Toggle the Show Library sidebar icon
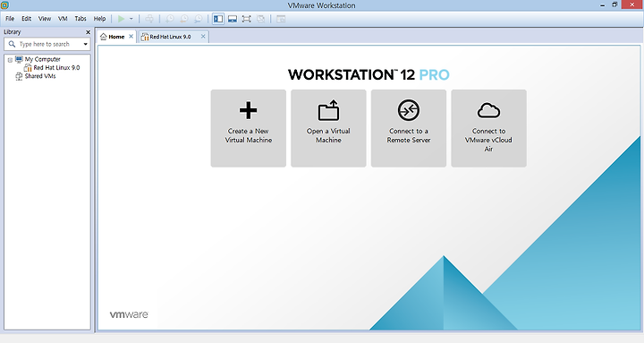Viewport: 644px width, 343px height. tap(218, 19)
